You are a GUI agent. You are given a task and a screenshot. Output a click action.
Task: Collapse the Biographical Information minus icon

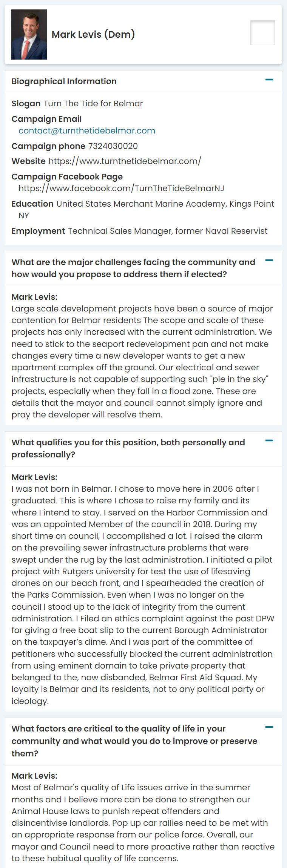269,80
